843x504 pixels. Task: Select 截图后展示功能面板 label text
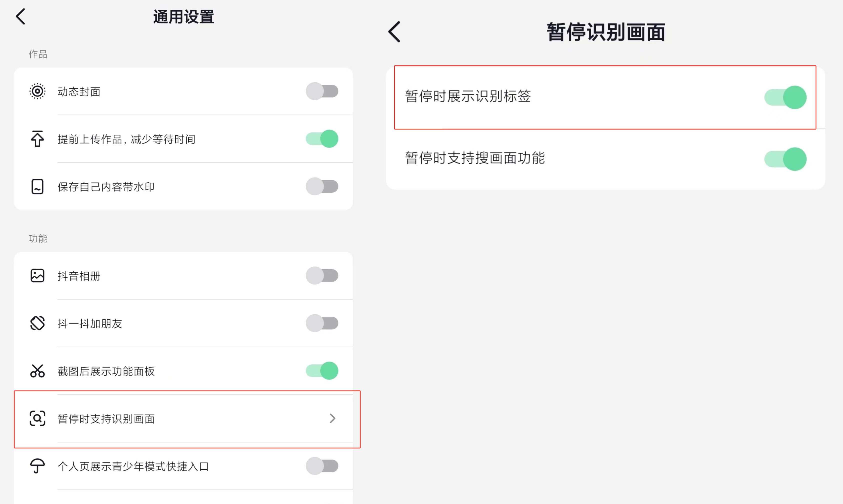coord(106,371)
